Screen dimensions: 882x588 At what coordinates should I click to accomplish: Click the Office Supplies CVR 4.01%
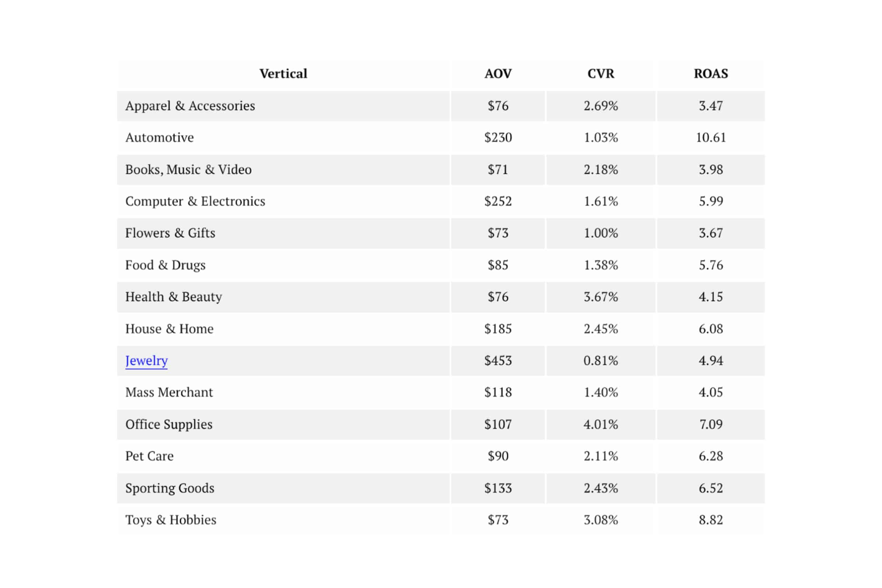(x=601, y=424)
